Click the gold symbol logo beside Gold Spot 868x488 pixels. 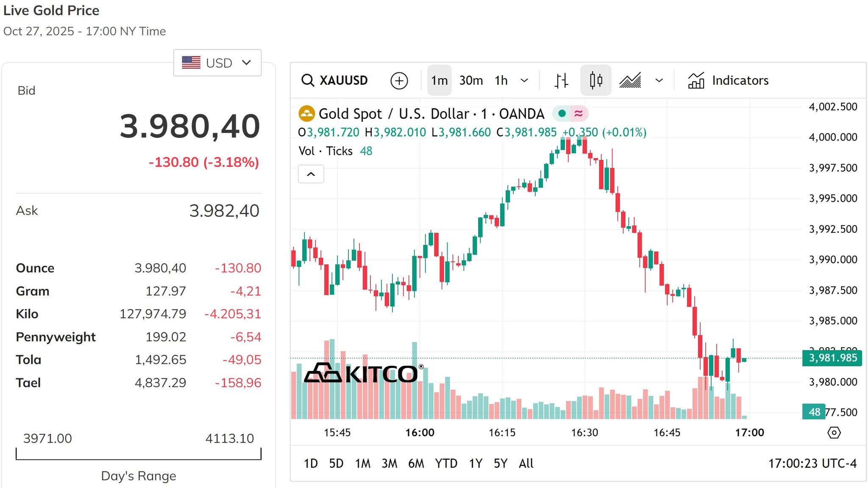pyautogui.click(x=306, y=114)
